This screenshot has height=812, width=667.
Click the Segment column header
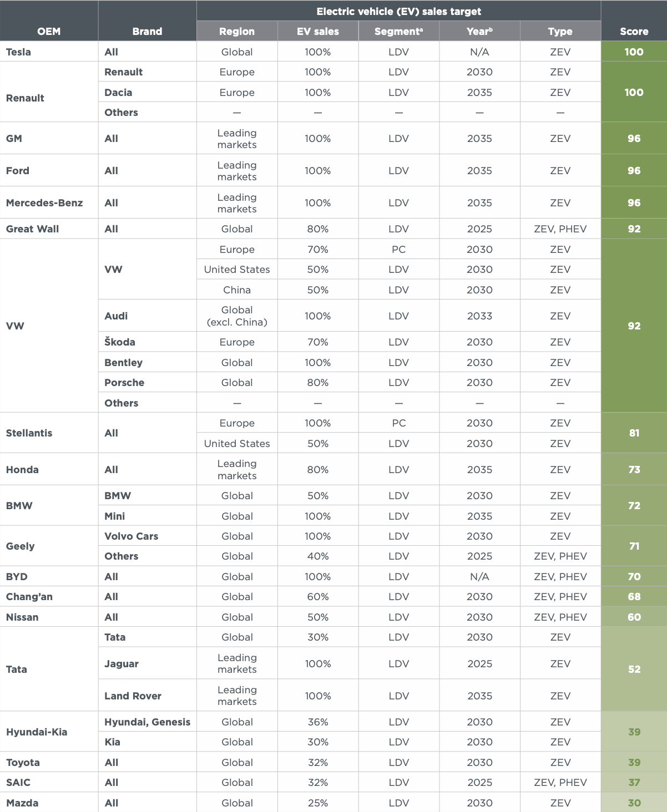pyautogui.click(x=398, y=32)
